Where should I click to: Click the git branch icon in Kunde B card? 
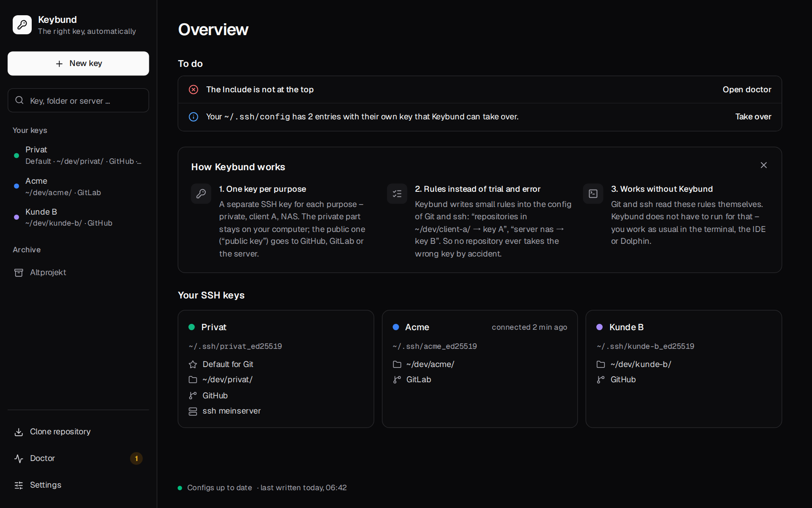click(601, 380)
